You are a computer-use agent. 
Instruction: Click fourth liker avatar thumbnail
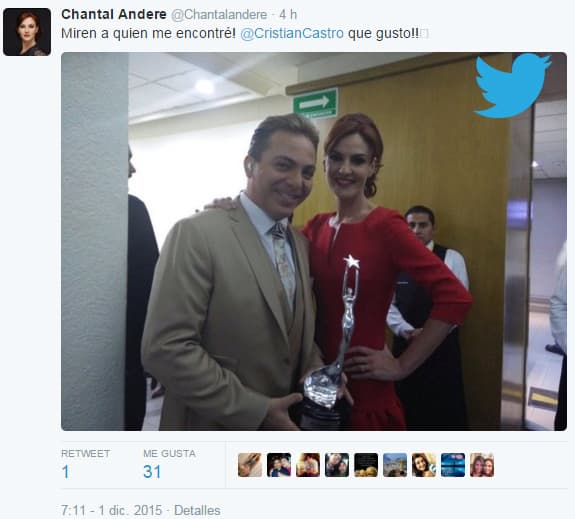click(x=337, y=465)
